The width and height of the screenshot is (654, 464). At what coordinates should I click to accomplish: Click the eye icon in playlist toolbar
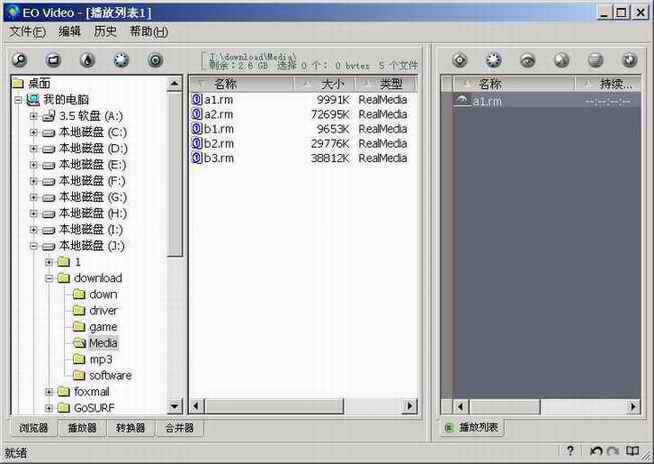tap(528, 60)
